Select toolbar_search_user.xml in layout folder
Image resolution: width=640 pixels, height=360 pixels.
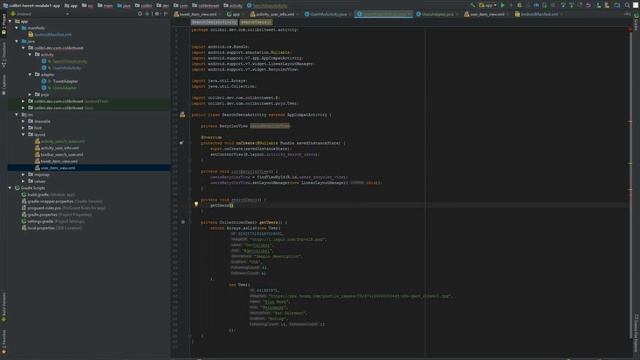click(59, 154)
